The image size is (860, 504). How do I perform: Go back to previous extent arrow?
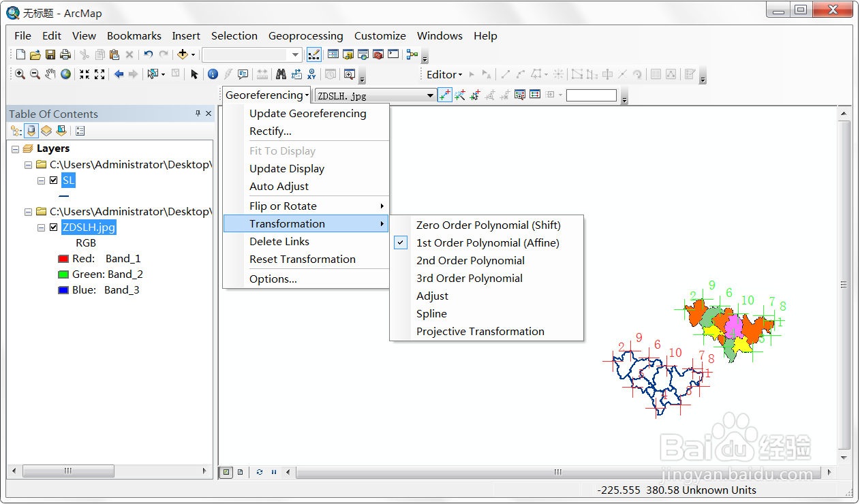(119, 74)
